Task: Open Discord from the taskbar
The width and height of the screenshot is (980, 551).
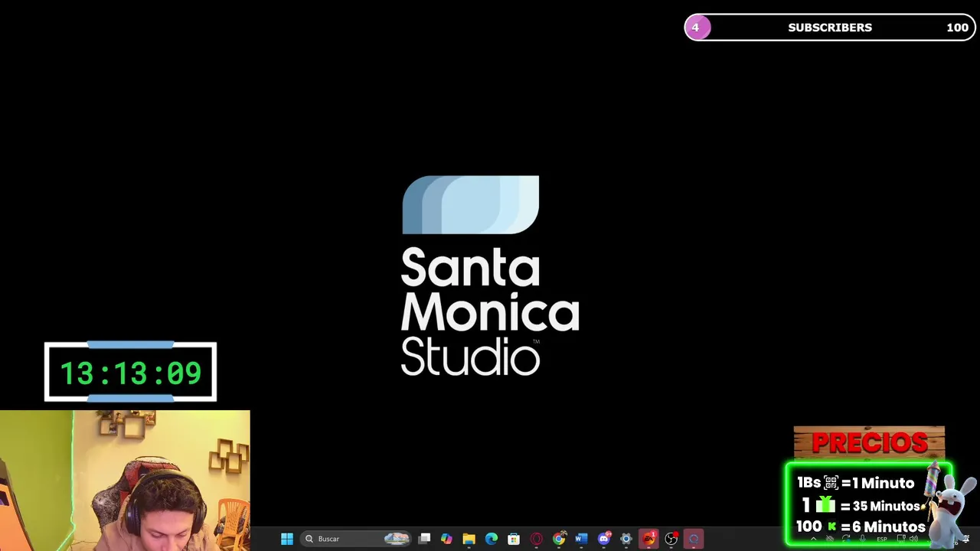Action: [x=604, y=539]
